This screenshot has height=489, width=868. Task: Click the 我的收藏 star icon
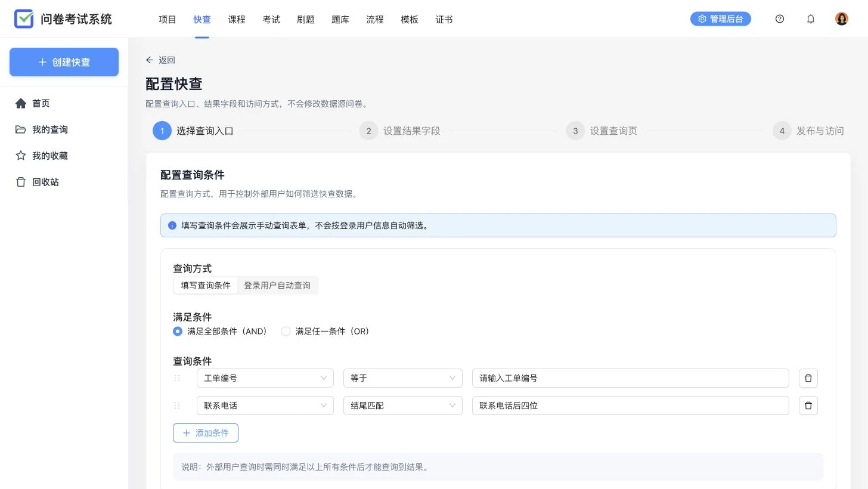(x=21, y=156)
